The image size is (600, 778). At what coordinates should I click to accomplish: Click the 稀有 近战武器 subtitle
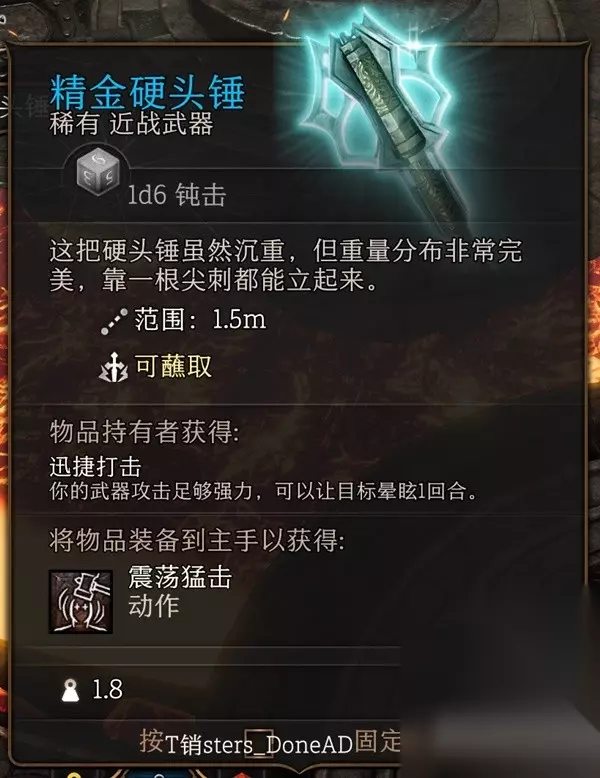[131, 124]
